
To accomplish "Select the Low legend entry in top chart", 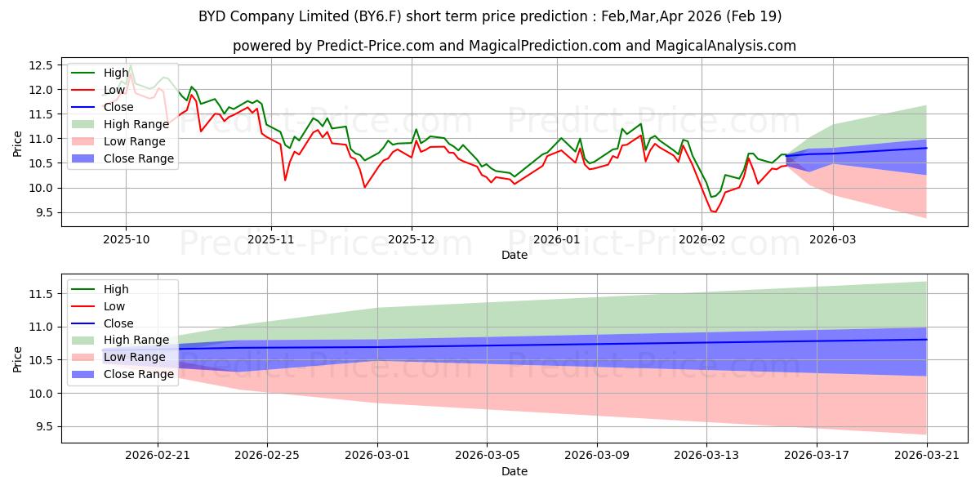I will click(x=114, y=90).
